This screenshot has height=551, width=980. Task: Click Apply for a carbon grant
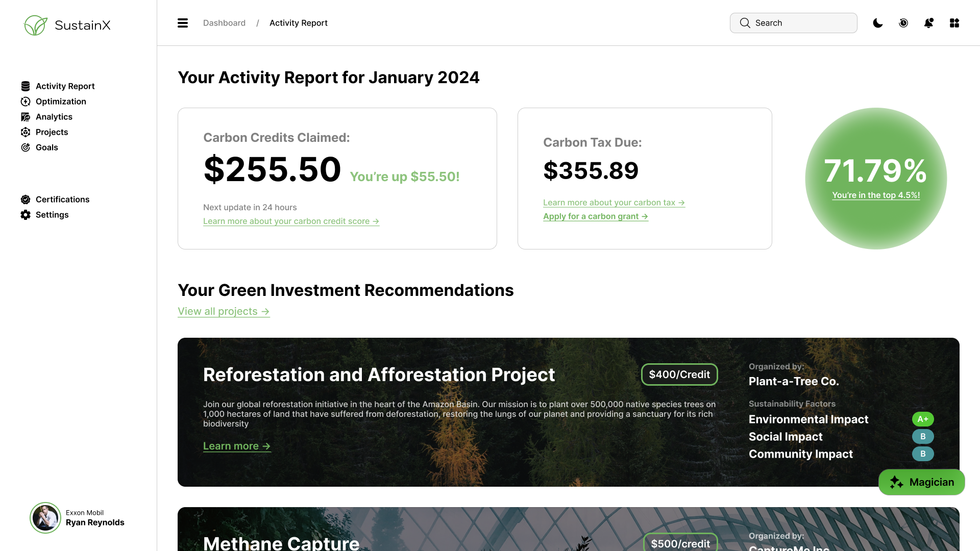coord(595,216)
